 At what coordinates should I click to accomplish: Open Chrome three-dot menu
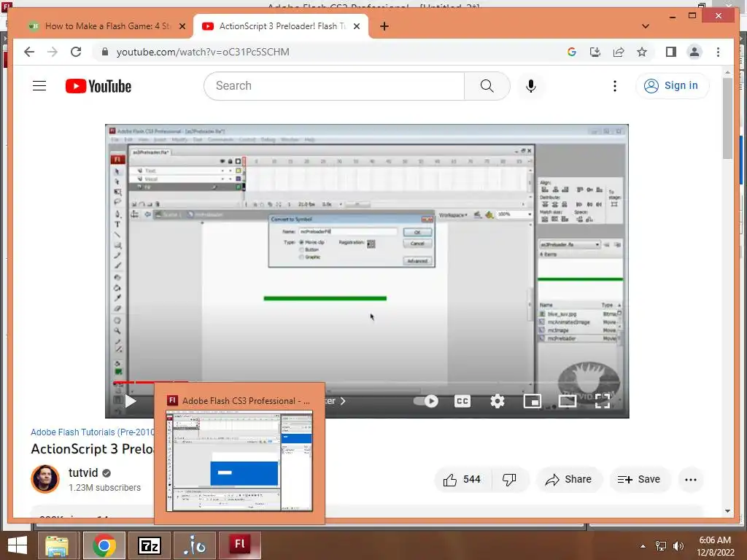coord(718,52)
